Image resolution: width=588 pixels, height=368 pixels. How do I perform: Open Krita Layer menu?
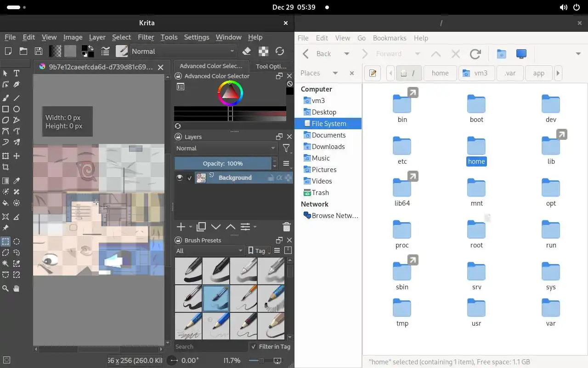click(x=97, y=37)
